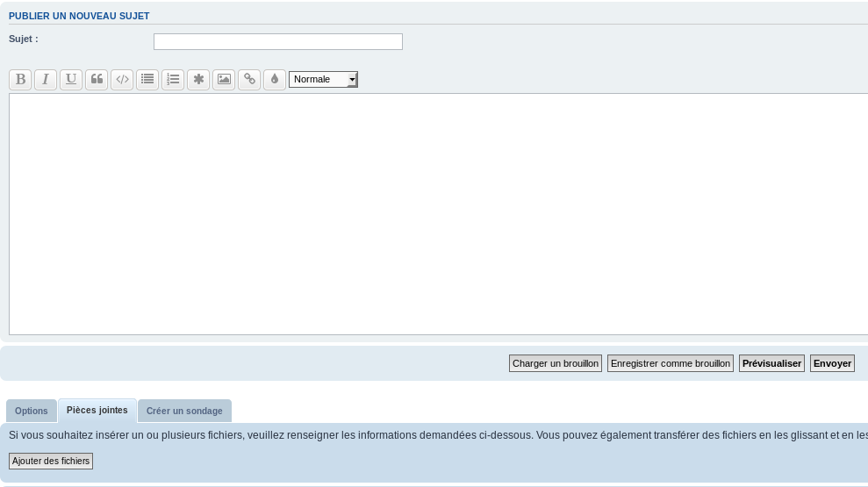
Task: Apply italic formatting
Action: pyautogui.click(x=46, y=79)
